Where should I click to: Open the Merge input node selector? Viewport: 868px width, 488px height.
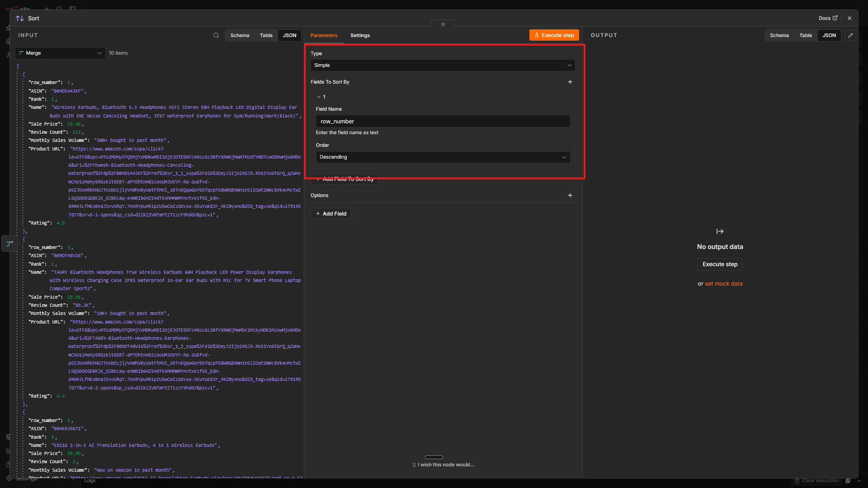60,53
